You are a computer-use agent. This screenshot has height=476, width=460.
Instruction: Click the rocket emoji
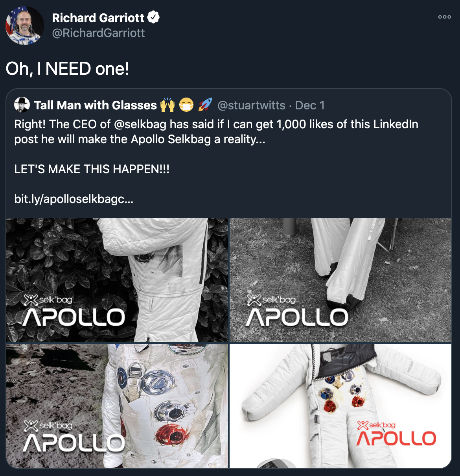click(x=205, y=105)
